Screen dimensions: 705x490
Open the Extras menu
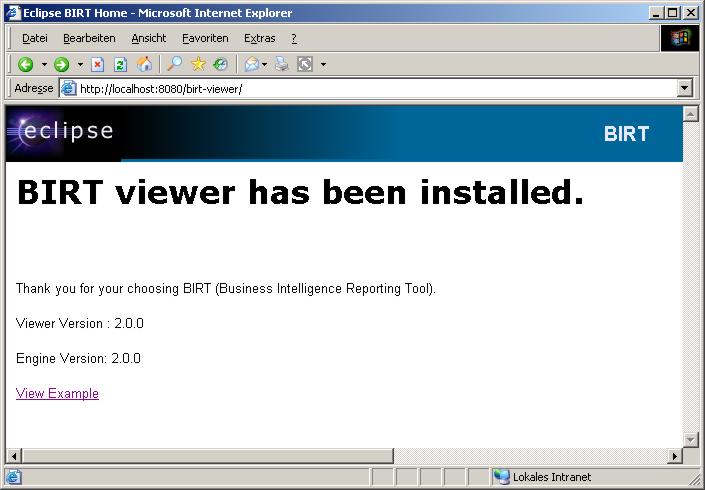(x=259, y=39)
